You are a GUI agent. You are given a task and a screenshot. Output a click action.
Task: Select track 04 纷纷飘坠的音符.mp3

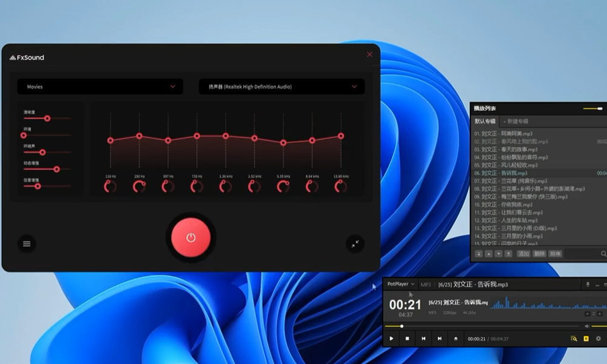coord(538,157)
